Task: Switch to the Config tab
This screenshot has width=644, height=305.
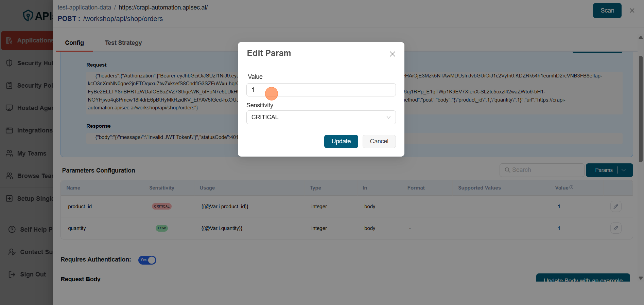Action: (74, 43)
